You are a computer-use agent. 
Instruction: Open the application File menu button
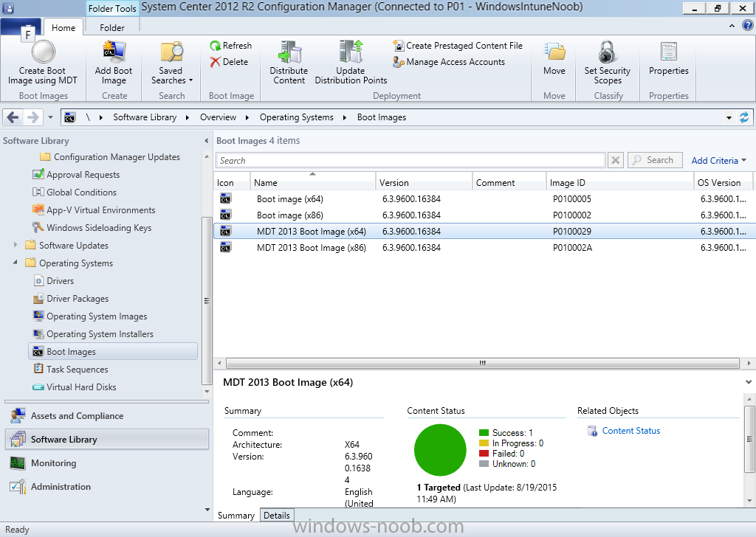click(x=20, y=27)
